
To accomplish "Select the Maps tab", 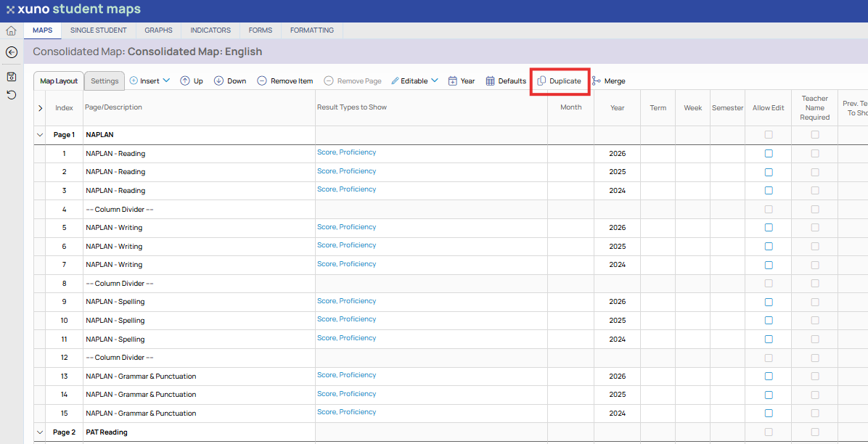I will point(43,30).
